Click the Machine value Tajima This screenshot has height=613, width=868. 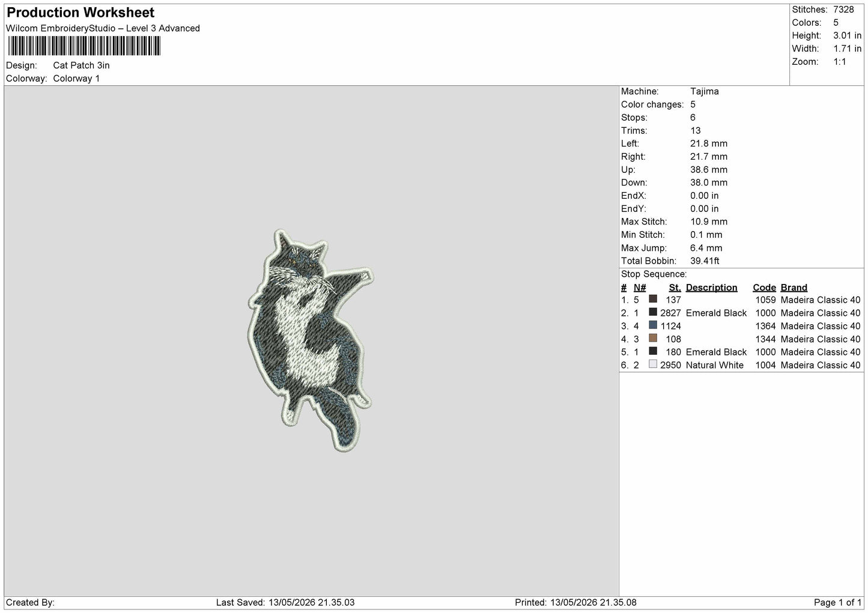coord(704,91)
